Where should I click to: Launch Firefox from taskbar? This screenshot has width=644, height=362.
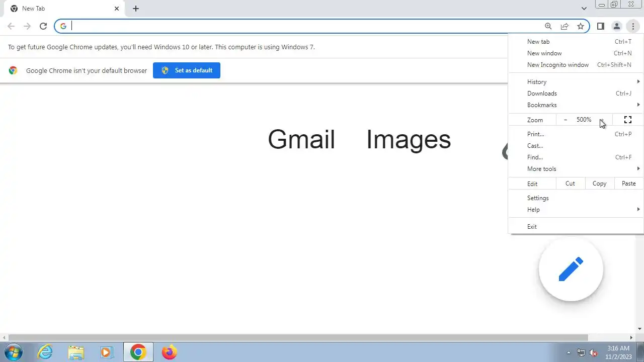pos(169,352)
